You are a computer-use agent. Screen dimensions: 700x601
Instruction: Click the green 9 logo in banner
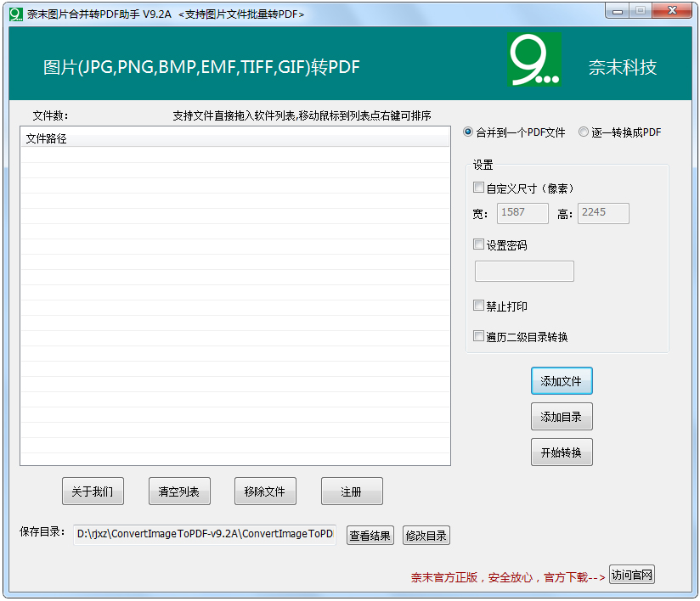click(534, 59)
